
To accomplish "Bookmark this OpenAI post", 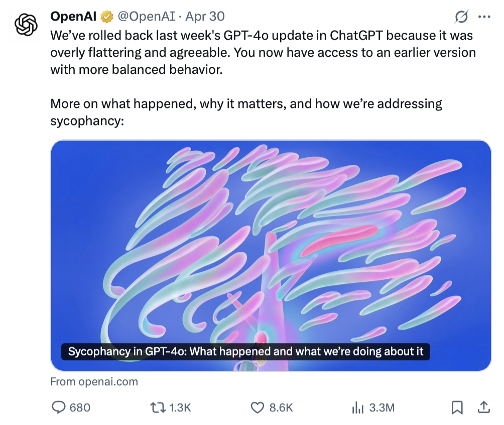I will coord(457,407).
